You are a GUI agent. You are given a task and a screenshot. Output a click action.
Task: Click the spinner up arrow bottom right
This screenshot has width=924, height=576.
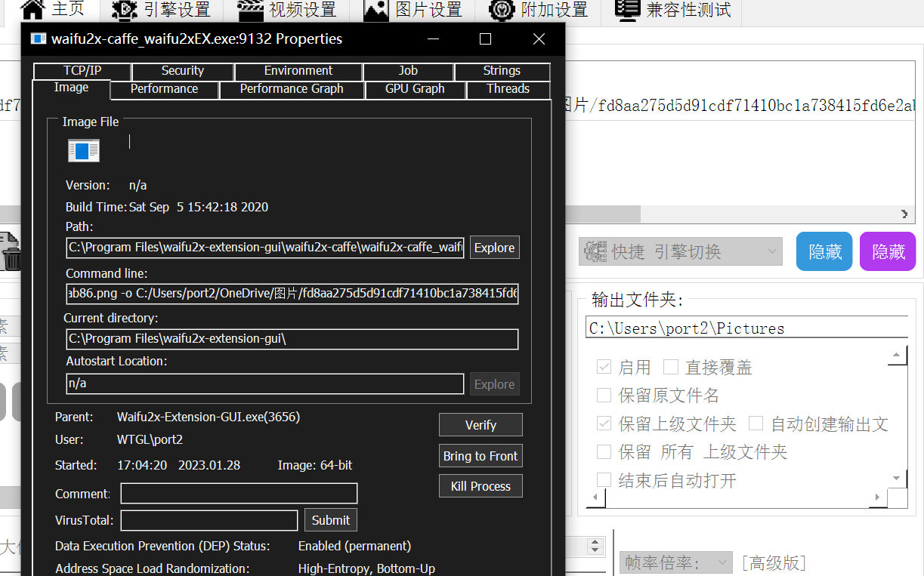[x=595, y=542]
